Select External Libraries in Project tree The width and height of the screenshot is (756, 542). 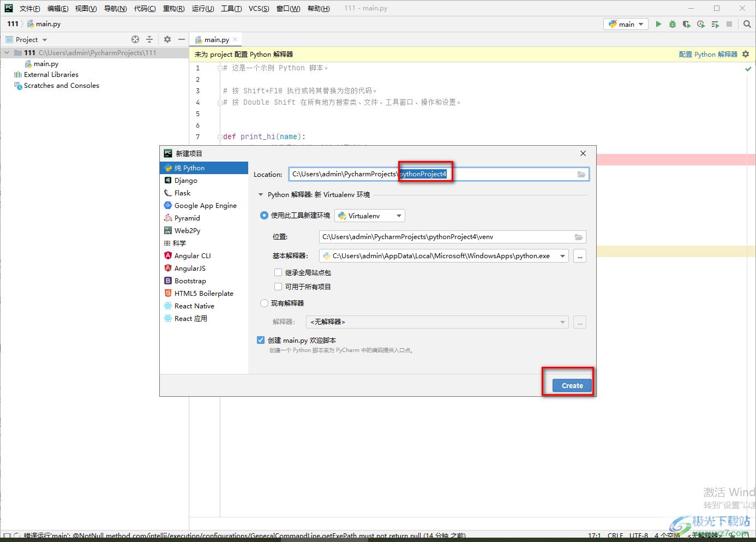point(51,75)
